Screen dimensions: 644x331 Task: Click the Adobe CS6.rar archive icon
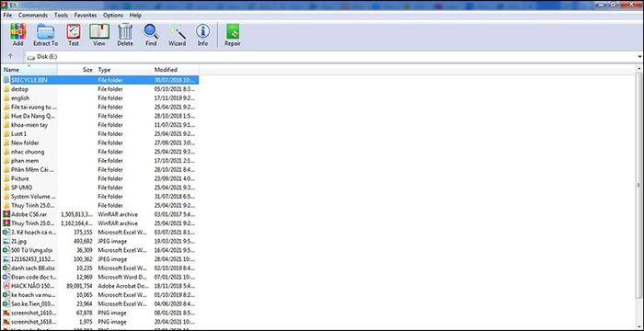(6, 214)
